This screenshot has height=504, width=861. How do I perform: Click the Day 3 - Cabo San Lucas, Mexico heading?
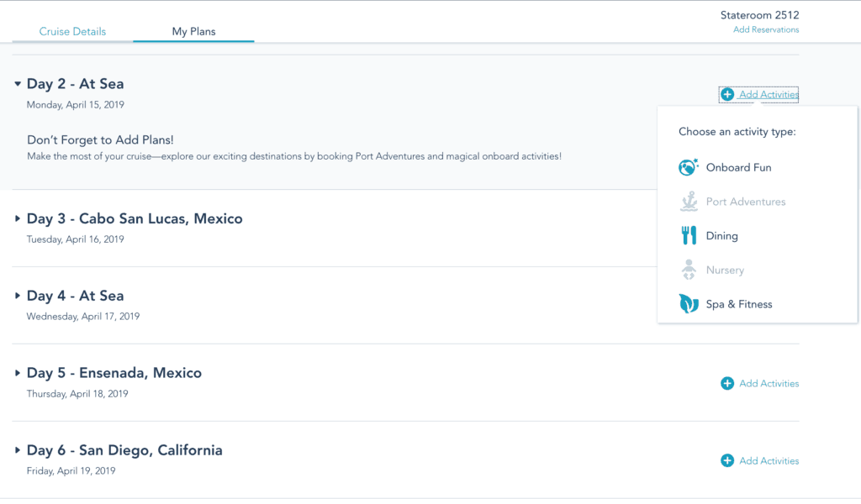135,218
